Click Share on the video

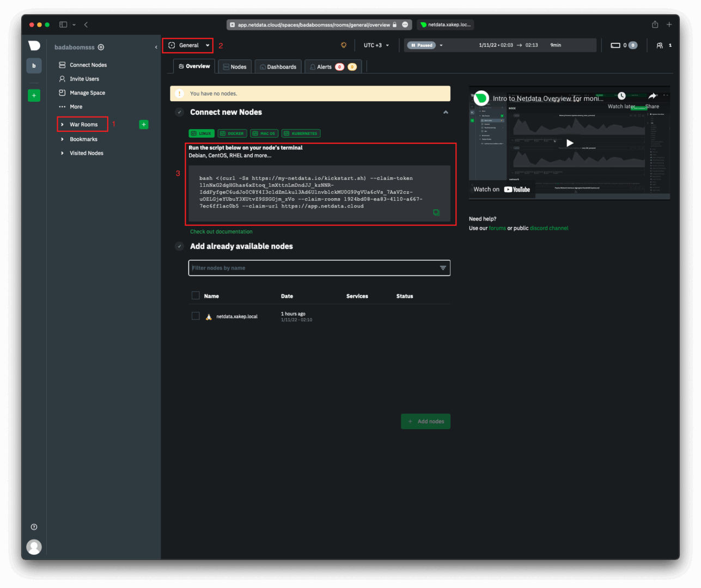652,100
